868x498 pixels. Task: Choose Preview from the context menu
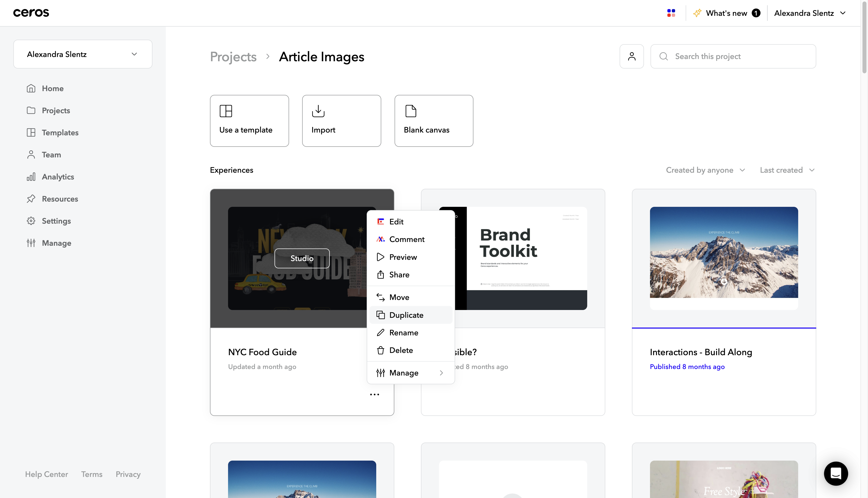coord(411,257)
